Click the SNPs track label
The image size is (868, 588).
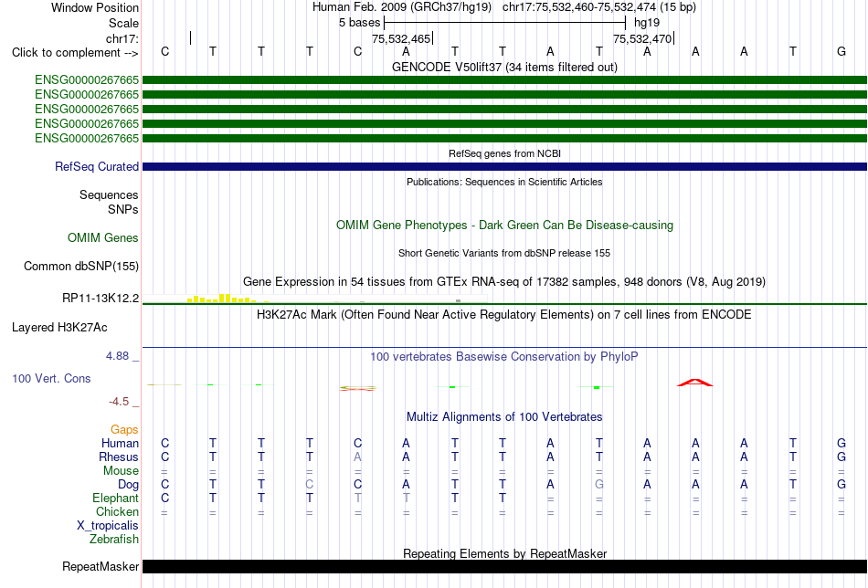(123, 209)
